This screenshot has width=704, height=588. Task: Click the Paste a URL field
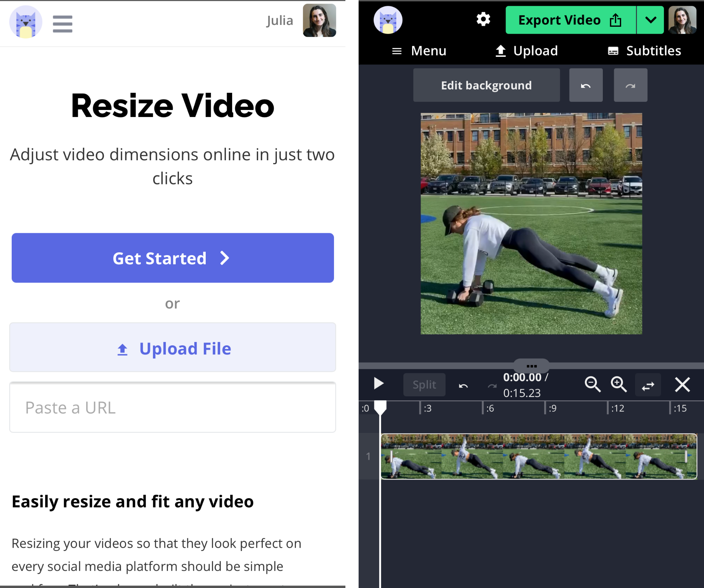click(173, 408)
